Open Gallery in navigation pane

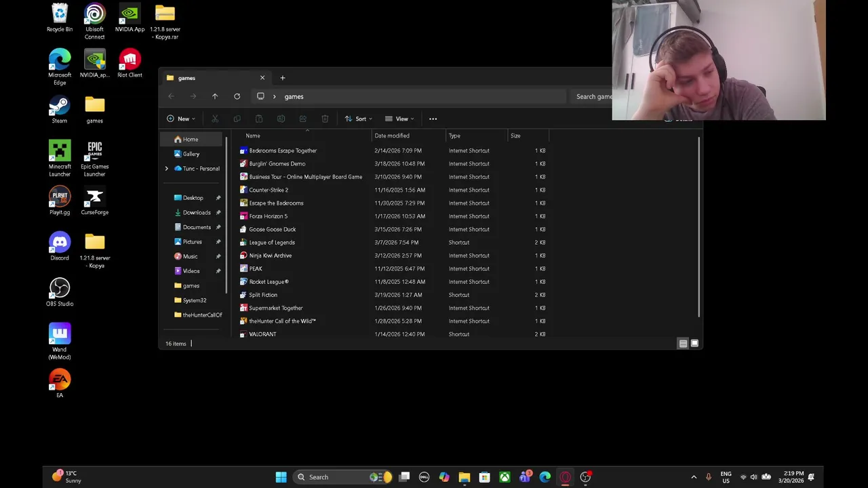193,154
